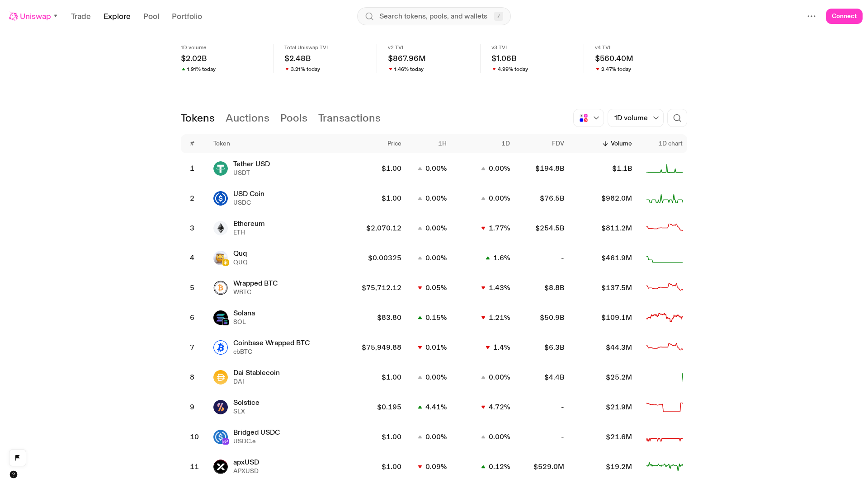Open the Coinbase Wrapped BTC name link
This screenshot has width=868, height=488.
click(x=271, y=343)
